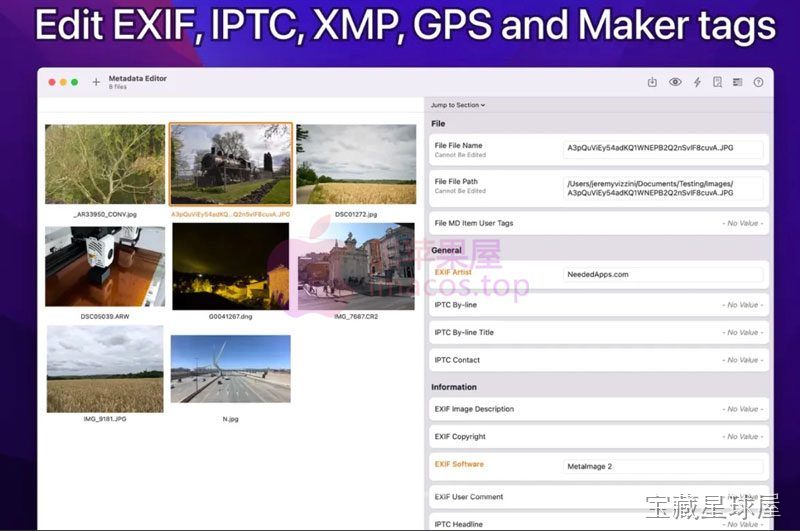Click the green zoom window button
The image size is (800, 531).
click(x=74, y=82)
